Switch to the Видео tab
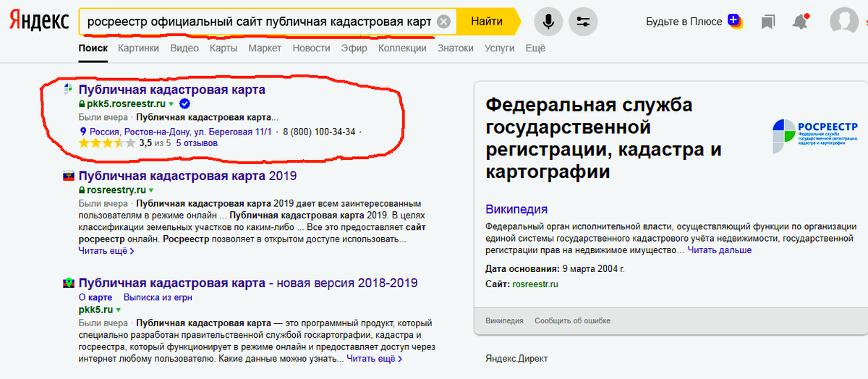 pos(184,48)
